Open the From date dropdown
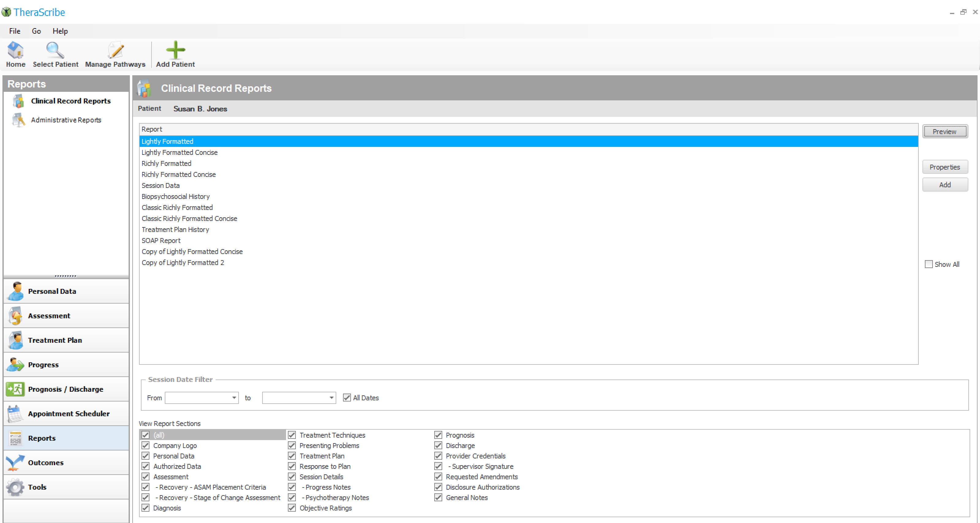Screen dimensions: 980x523 234,398
